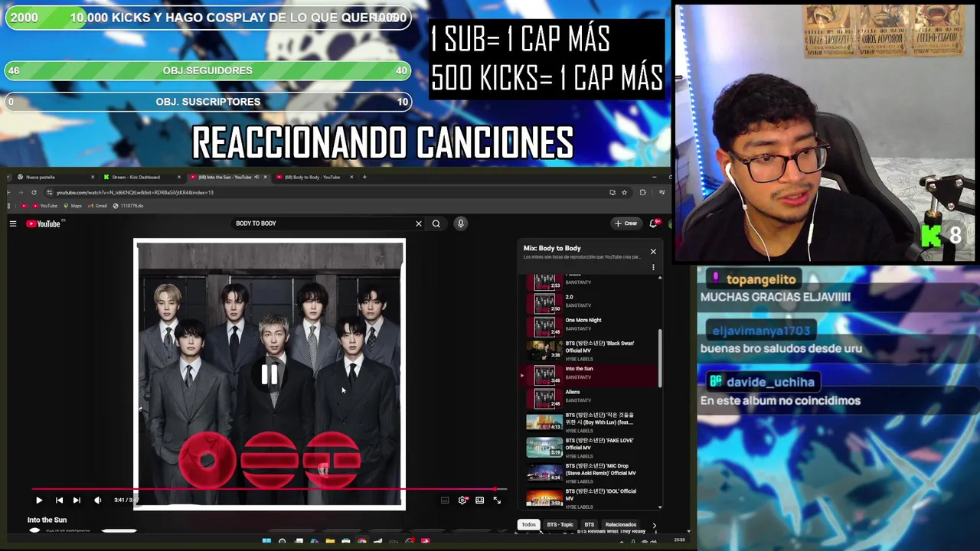The image size is (980, 551).
Task: Reload the page in browser
Action: (x=34, y=192)
